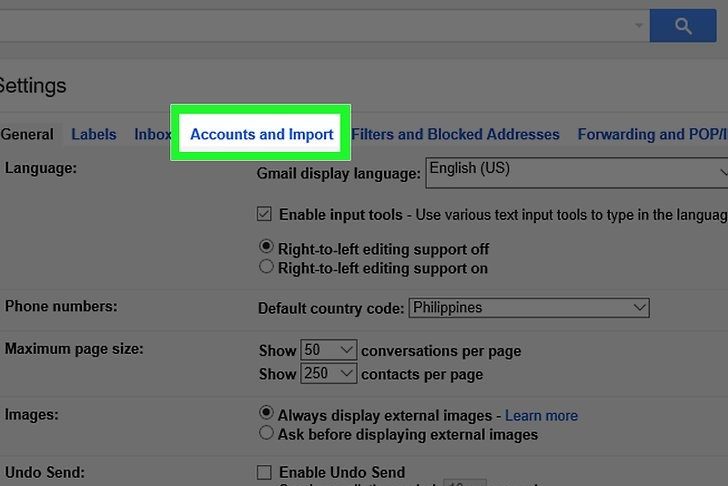Select Always display external images
The image size is (728, 486).
[x=266, y=414]
